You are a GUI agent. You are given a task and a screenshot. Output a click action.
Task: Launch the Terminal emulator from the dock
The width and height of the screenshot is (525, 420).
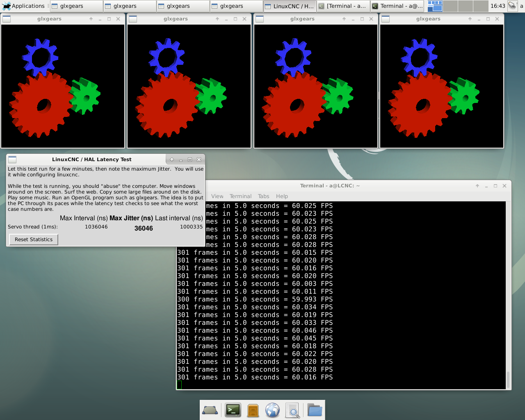click(233, 410)
